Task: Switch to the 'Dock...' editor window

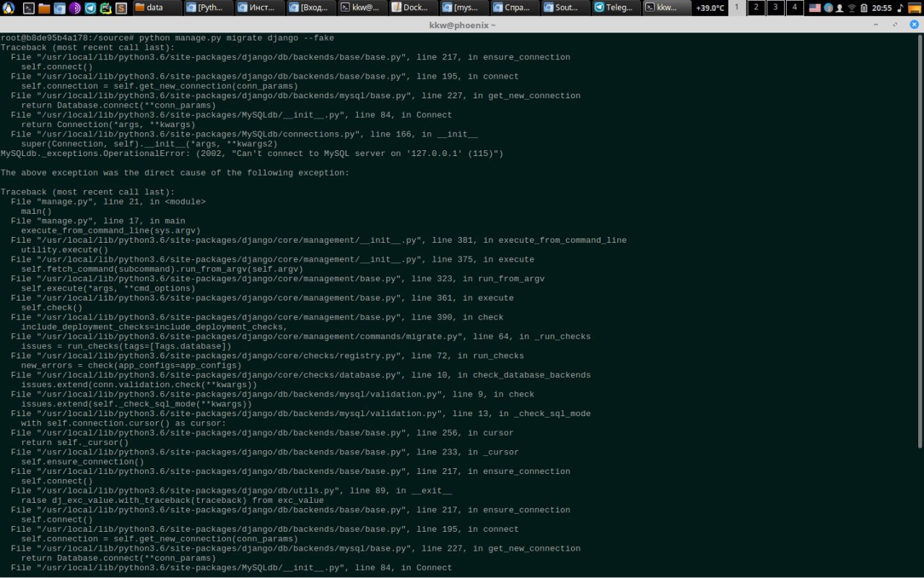Action: (x=414, y=8)
